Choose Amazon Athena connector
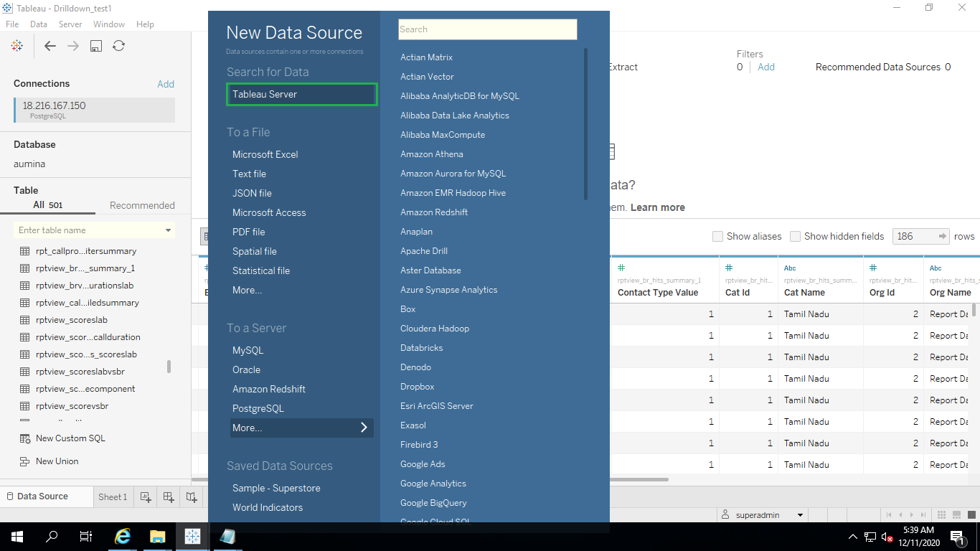This screenshot has height=551, width=980. coord(432,154)
